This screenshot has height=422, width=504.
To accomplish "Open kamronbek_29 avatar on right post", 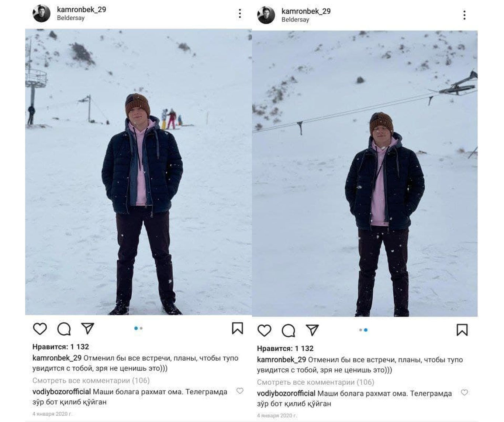I will click(266, 15).
